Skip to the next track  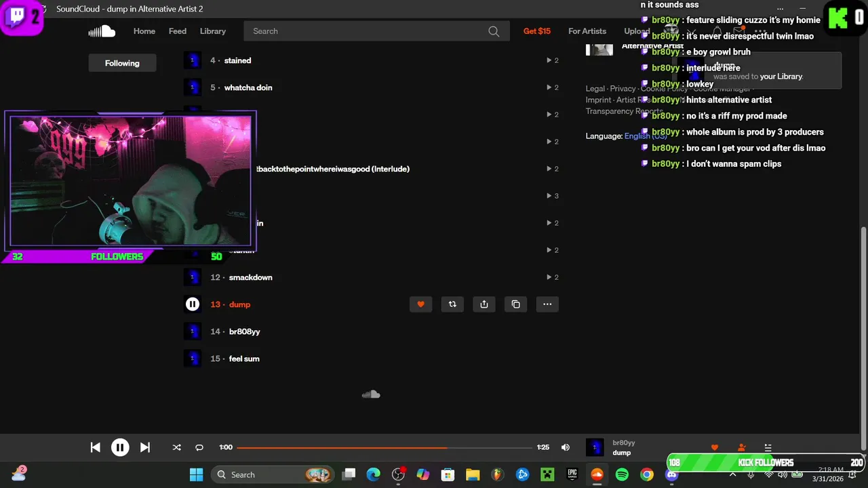point(144,447)
